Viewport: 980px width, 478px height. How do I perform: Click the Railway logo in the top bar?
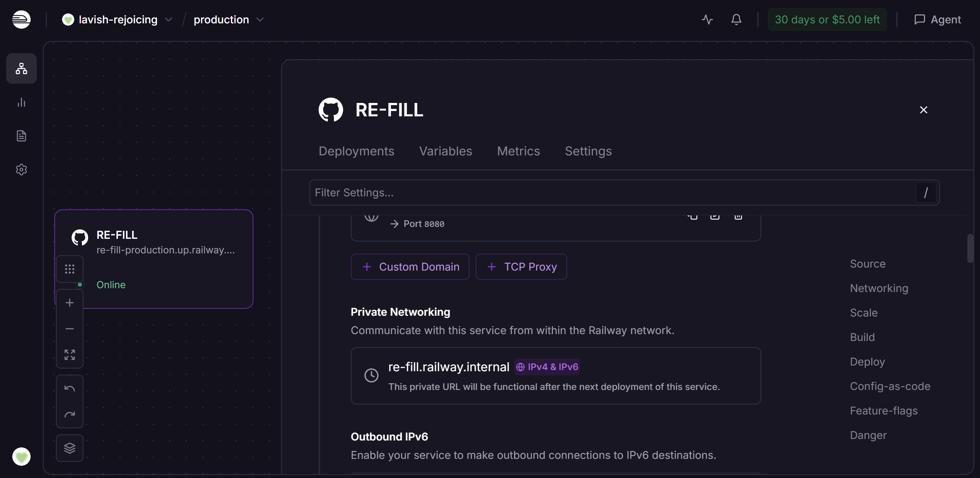click(x=21, y=20)
